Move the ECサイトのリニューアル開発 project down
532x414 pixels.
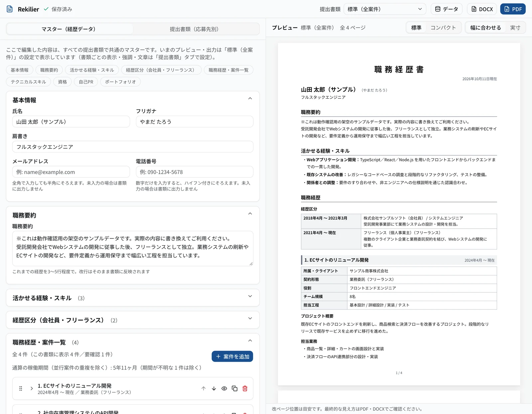pyautogui.click(x=214, y=388)
